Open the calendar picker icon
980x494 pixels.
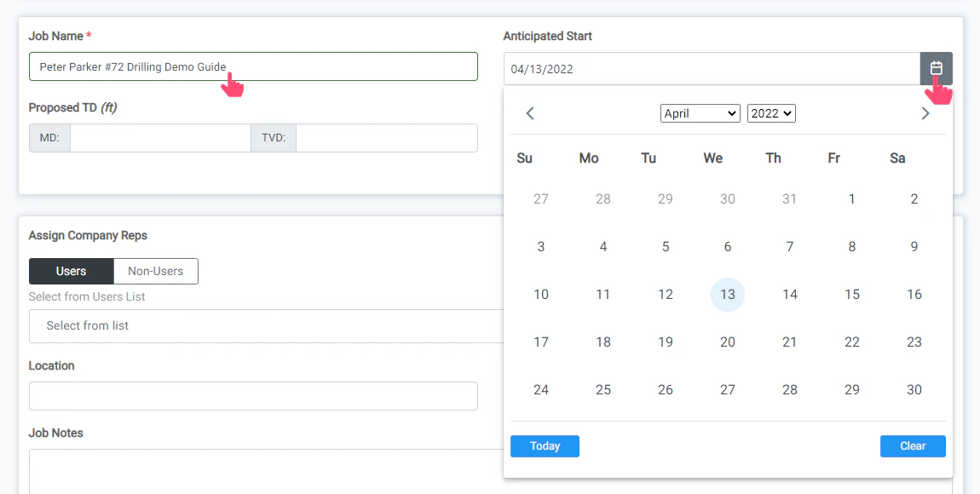[935, 68]
